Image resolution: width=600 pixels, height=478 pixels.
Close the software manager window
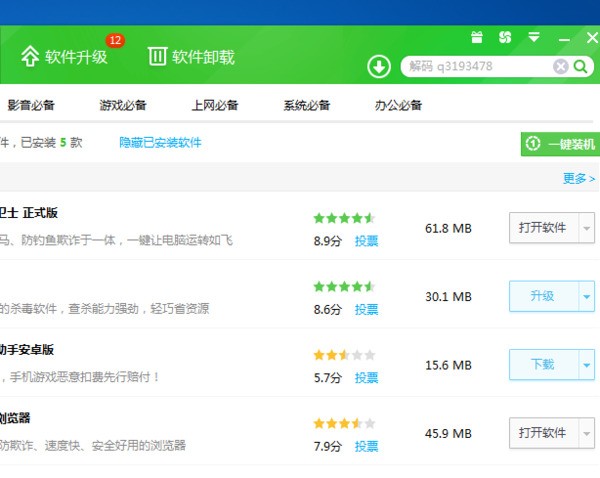click(x=592, y=38)
